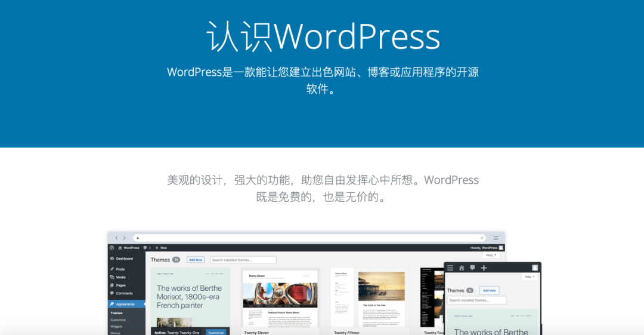Click the paragraph starting 美观的设计

323,189
